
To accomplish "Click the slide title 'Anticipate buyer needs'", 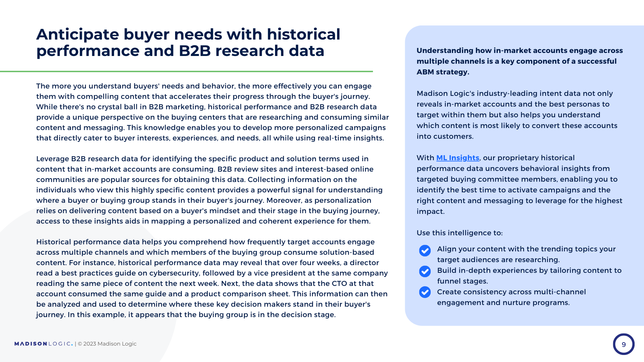I will [188, 35].
